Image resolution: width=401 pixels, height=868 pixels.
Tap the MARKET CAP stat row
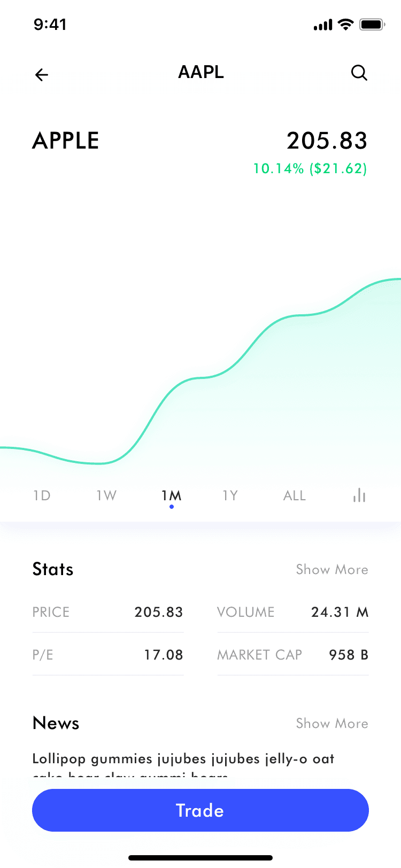tap(292, 655)
